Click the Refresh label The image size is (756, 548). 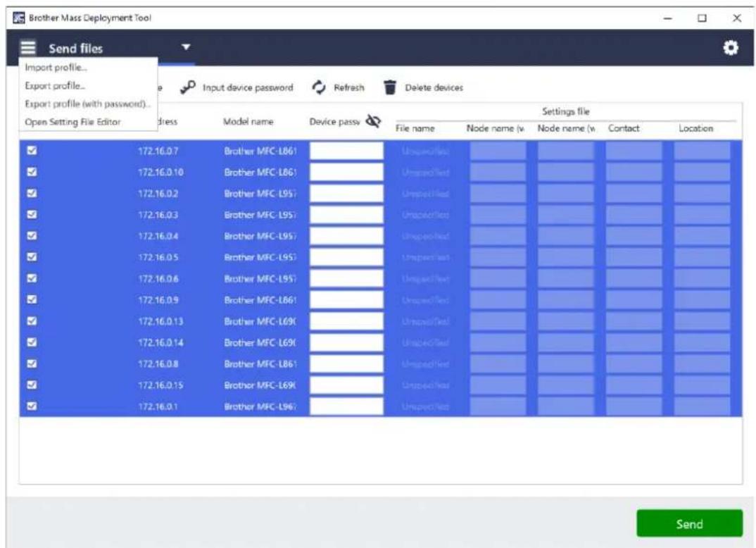349,88
